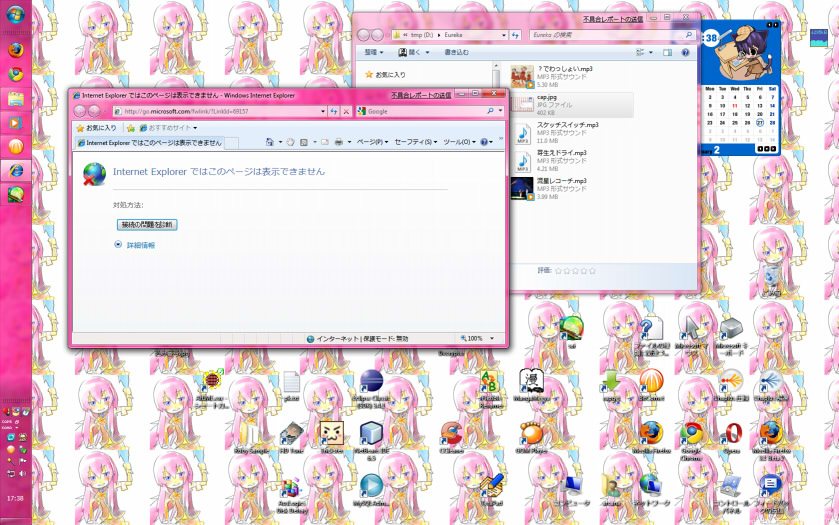Click the Explorer 開く toolbar command
Screen dimensions: 839x525
(x=410, y=52)
